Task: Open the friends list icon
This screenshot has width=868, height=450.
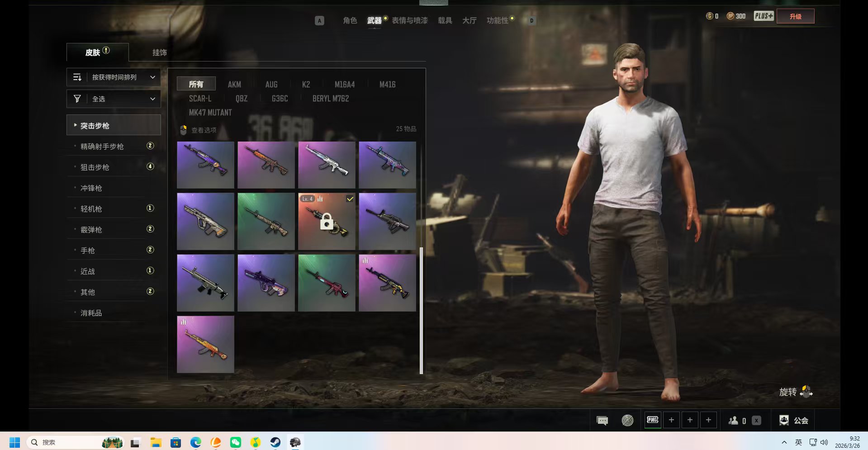Action: tap(733, 421)
